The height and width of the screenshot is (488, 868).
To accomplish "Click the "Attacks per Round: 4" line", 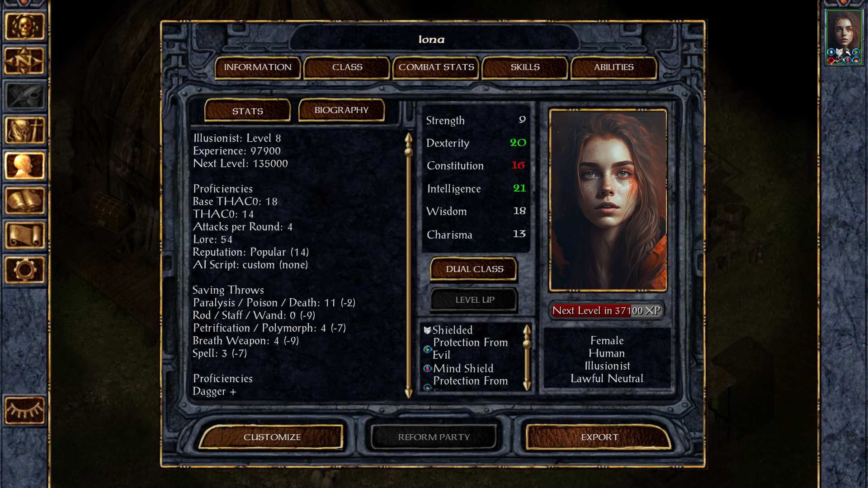I will pos(243,227).
